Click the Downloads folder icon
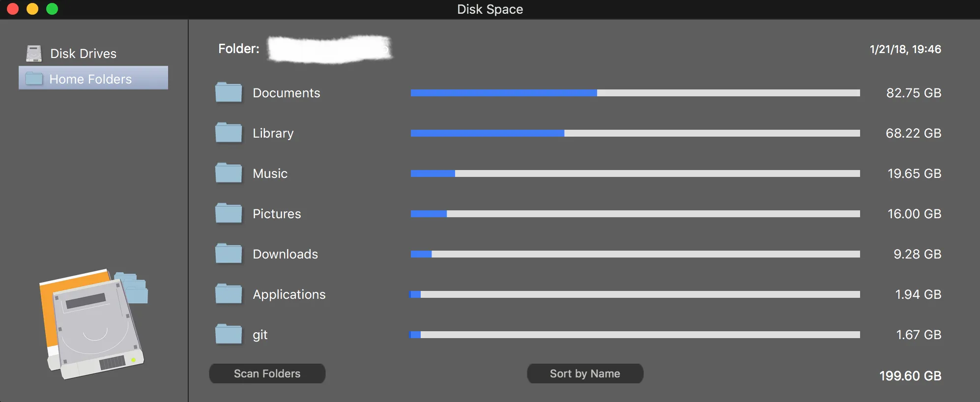This screenshot has width=980, height=402. [228, 254]
